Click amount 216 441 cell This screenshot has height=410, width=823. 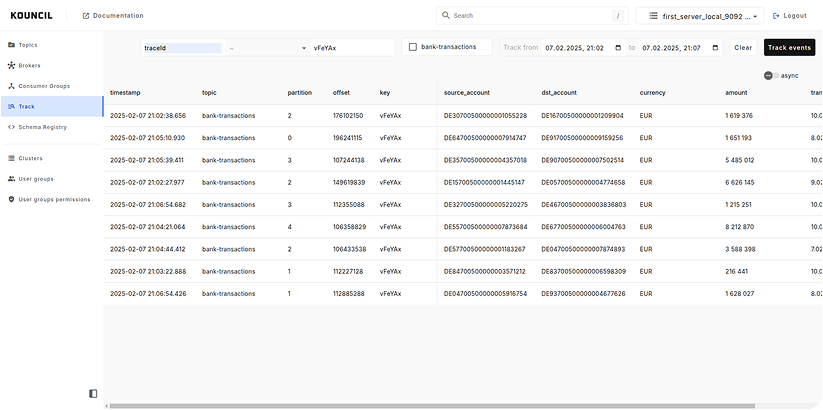(x=736, y=271)
